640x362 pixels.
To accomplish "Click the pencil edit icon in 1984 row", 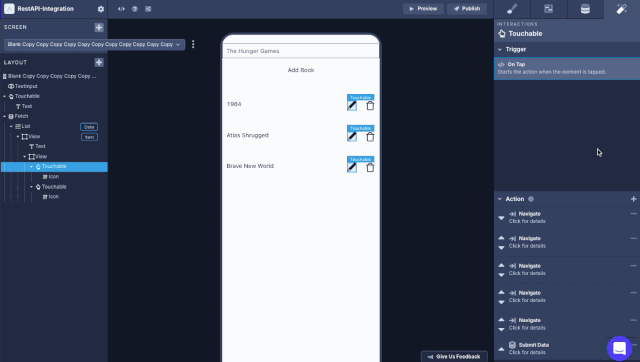I will [352, 106].
